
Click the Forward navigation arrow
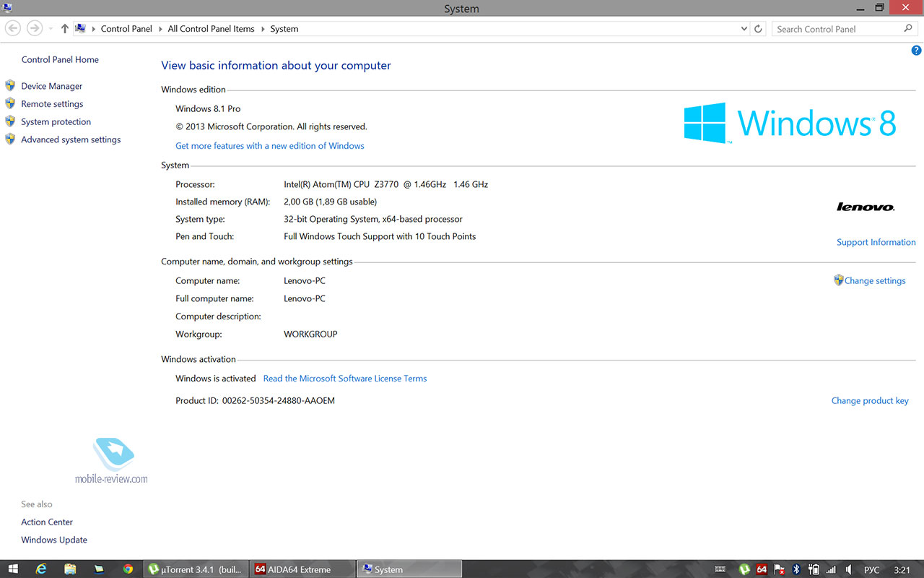coord(34,28)
